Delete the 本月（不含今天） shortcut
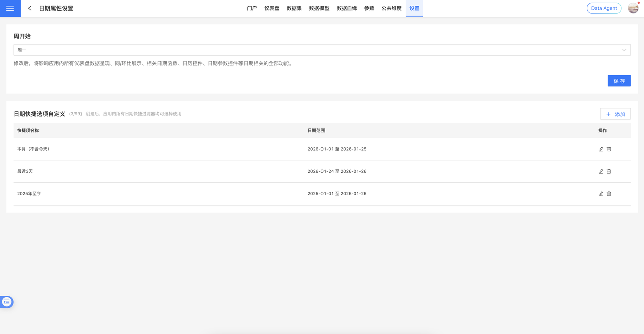This screenshot has width=644, height=334. [609, 149]
